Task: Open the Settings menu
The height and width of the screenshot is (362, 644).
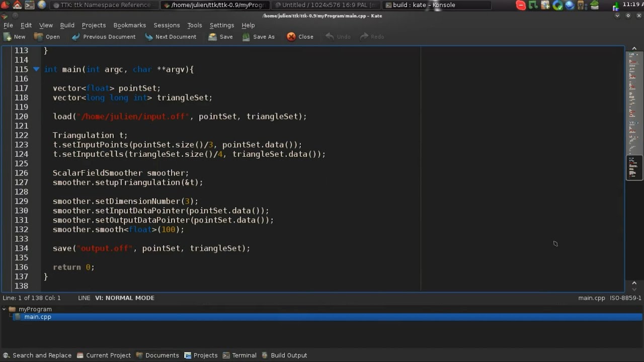Action: [x=222, y=25]
